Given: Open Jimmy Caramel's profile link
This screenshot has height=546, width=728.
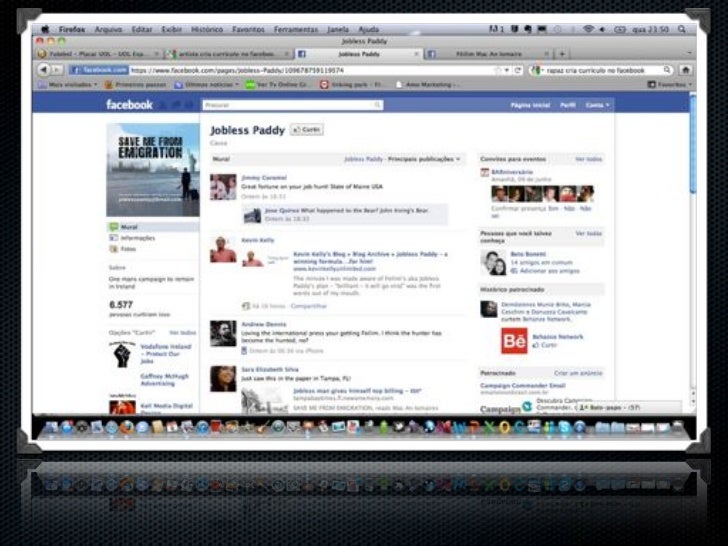Looking at the screenshot, I should click(264, 178).
